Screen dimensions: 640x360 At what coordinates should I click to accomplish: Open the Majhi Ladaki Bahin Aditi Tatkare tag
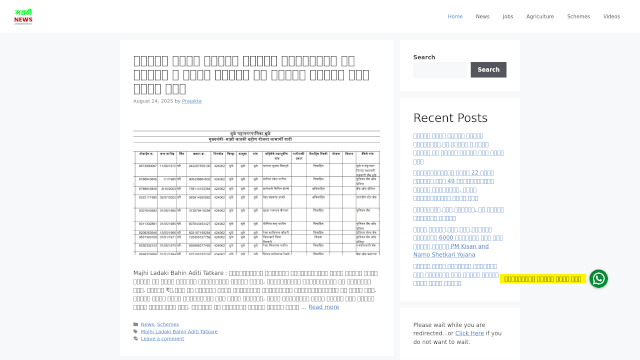tap(179, 331)
